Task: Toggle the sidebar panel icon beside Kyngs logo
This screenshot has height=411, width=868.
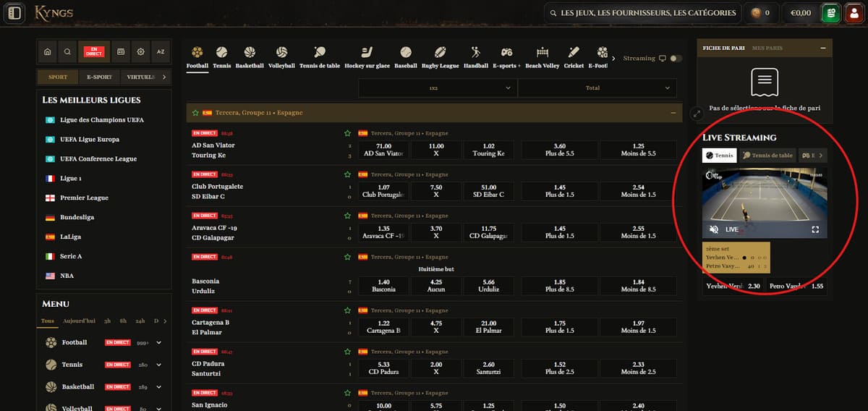Action: [14, 12]
